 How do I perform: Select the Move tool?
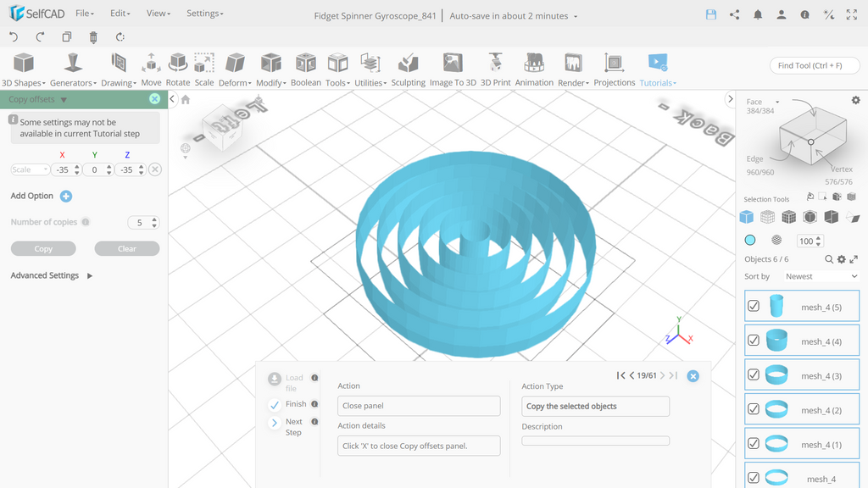[151, 69]
